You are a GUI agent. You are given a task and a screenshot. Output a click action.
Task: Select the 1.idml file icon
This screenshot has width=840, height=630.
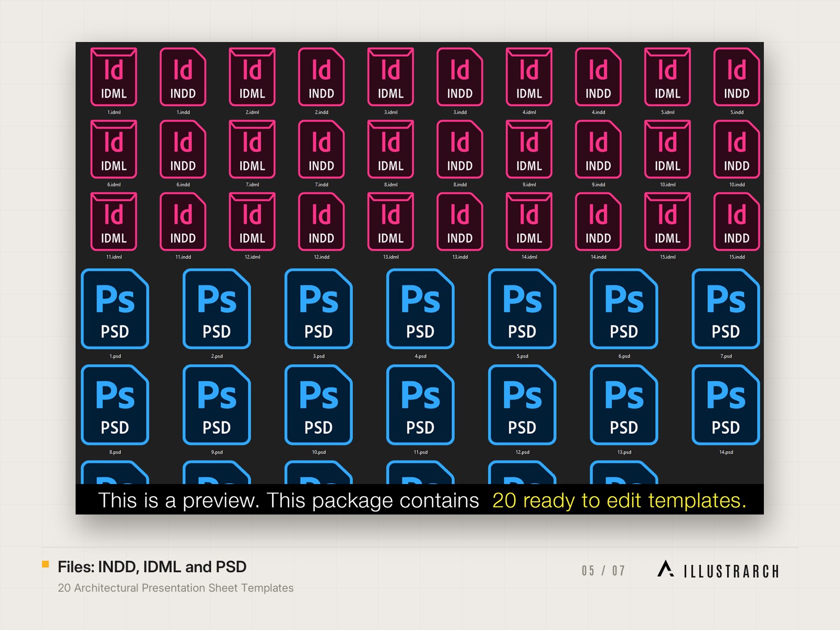coord(114,77)
